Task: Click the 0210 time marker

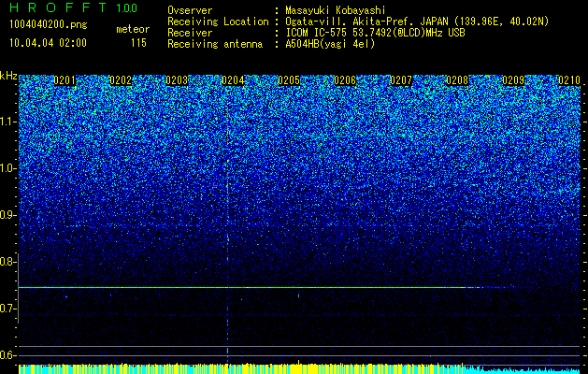Action: [x=569, y=80]
